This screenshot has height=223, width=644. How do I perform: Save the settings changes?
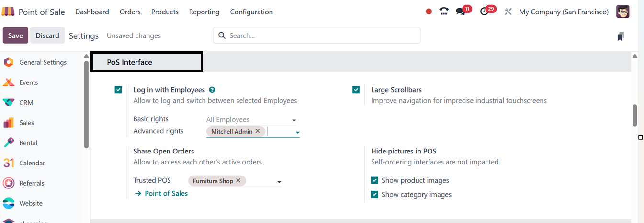point(15,35)
